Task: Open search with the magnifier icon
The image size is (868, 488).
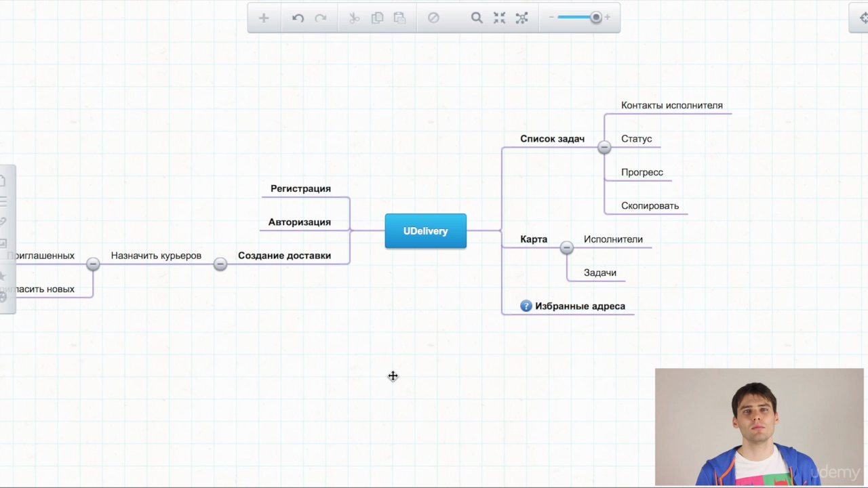Action: click(x=477, y=18)
